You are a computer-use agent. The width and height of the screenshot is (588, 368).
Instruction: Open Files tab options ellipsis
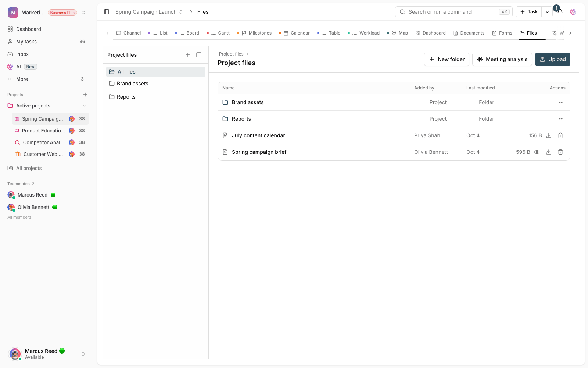[x=542, y=33]
